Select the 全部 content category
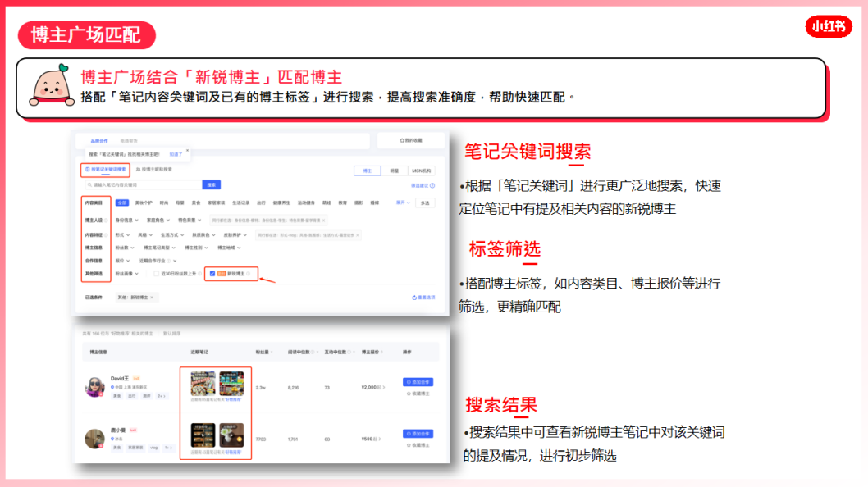This screenshot has width=868, height=487. tap(121, 203)
